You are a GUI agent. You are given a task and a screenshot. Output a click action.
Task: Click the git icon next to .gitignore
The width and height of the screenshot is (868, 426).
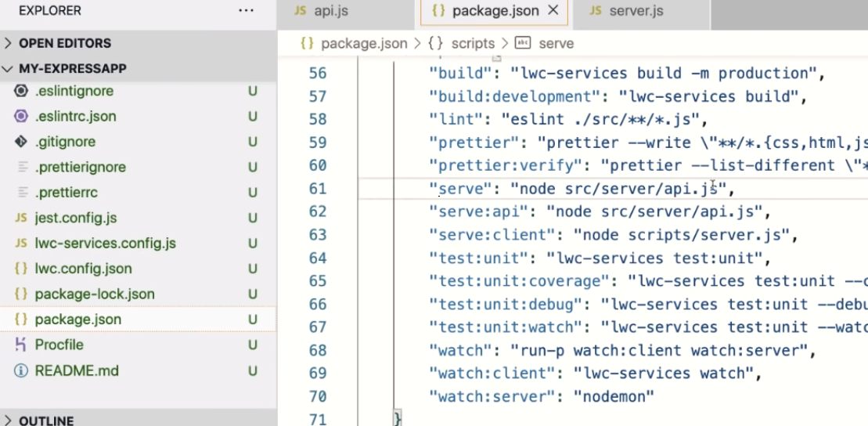click(x=21, y=142)
